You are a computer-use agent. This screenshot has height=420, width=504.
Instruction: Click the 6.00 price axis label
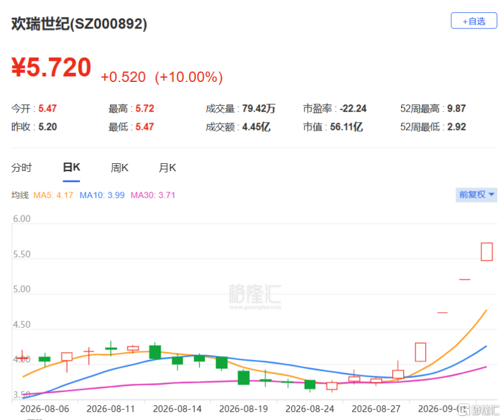point(22,218)
